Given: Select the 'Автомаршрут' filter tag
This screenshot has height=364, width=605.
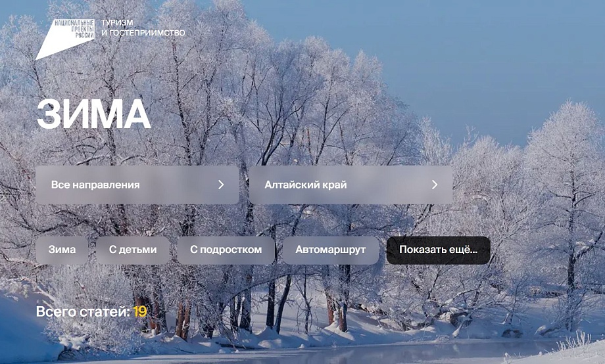Looking at the screenshot, I should (x=331, y=250).
